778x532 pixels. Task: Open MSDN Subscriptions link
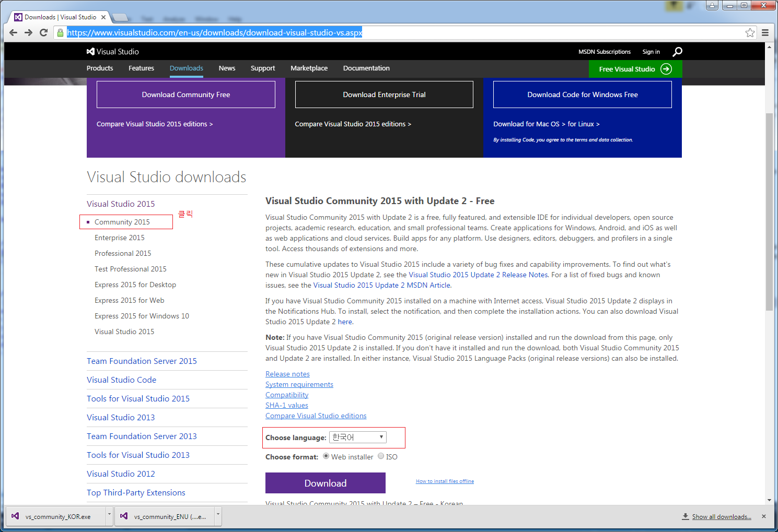pyautogui.click(x=605, y=52)
